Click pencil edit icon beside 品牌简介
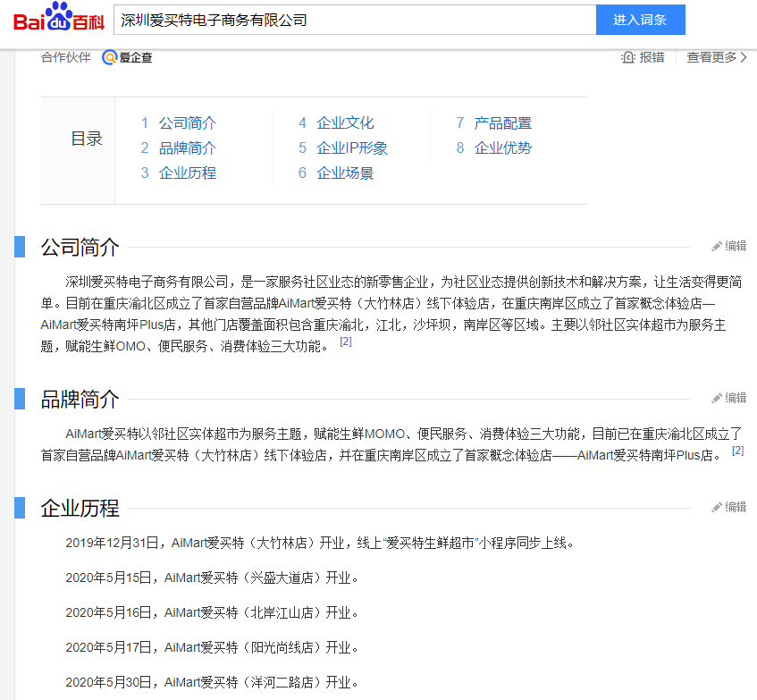757x700 pixels. (717, 399)
